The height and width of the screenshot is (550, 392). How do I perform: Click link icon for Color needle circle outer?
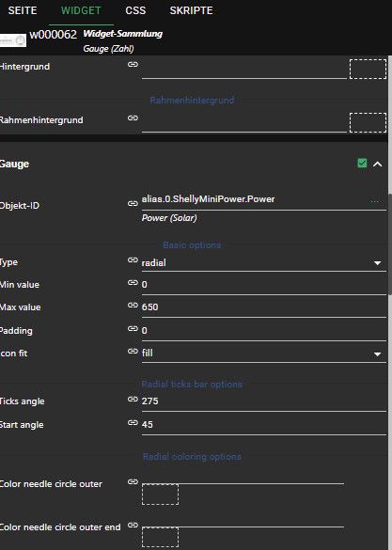click(x=133, y=482)
